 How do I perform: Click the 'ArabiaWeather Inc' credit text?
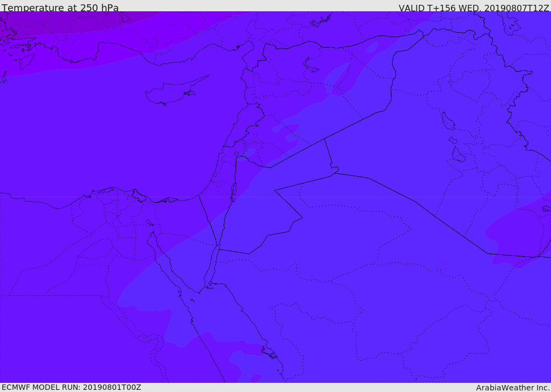tap(512, 388)
